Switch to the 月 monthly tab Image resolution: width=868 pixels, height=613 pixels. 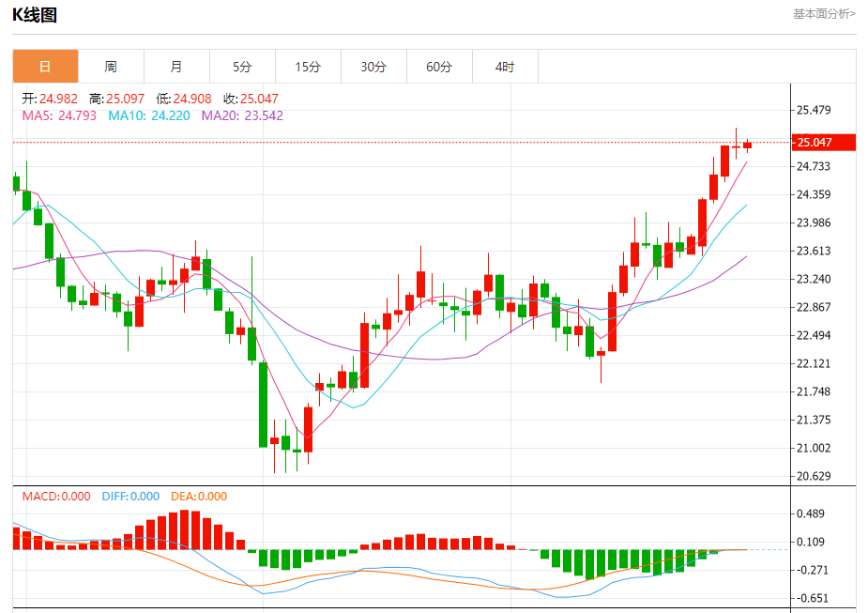point(176,67)
